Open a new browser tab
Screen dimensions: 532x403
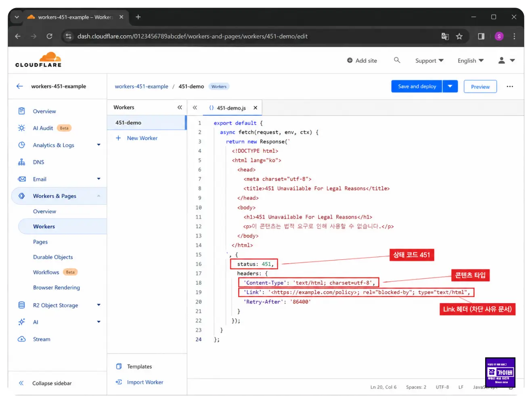pos(138,17)
